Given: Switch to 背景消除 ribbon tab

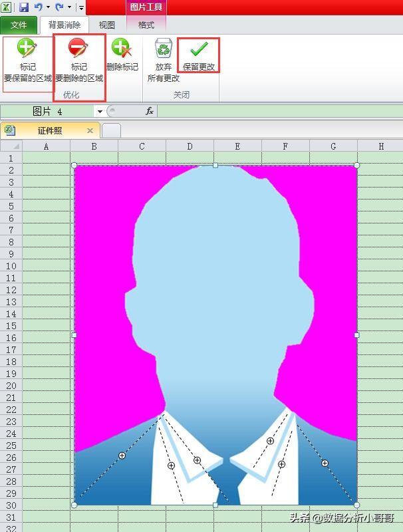Looking at the screenshot, I should pyautogui.click(x=65, y=25).
